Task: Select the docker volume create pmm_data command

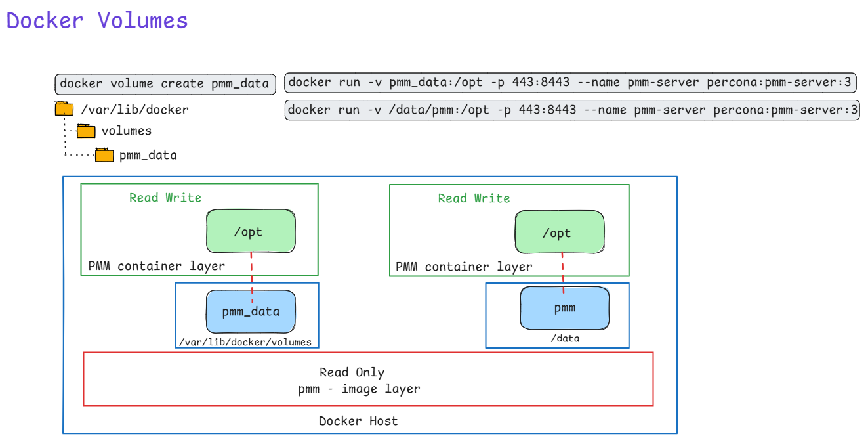Action: tap(164, 83)
